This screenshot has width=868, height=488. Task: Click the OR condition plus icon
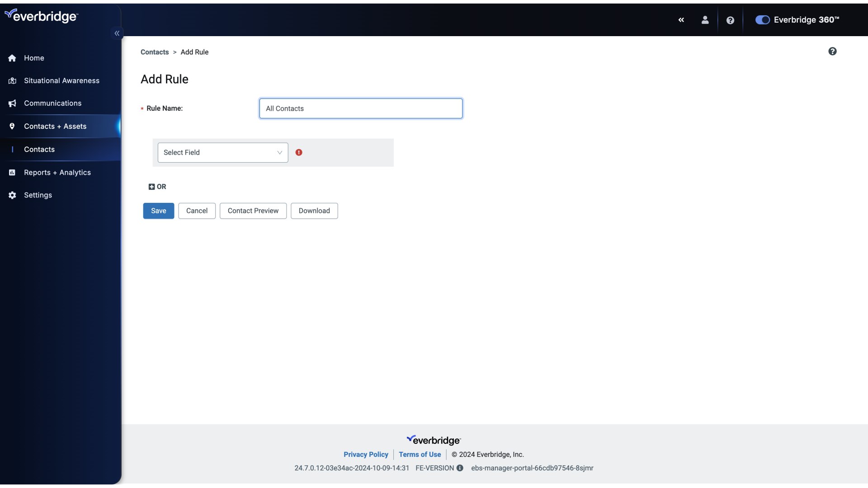(151, 187)
